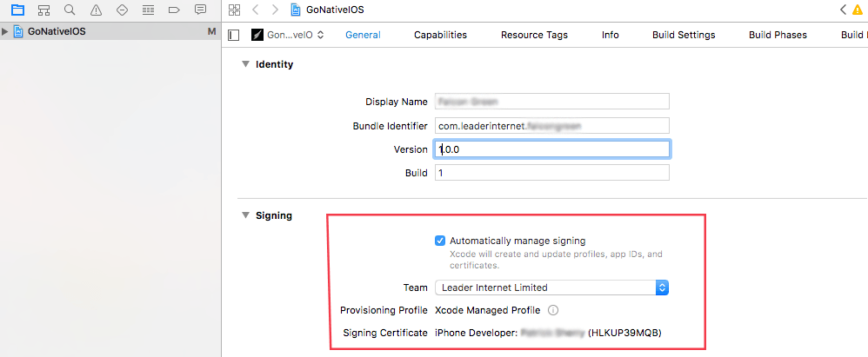
Task: Collapse the Identity section
Action: tap(246, 64)
